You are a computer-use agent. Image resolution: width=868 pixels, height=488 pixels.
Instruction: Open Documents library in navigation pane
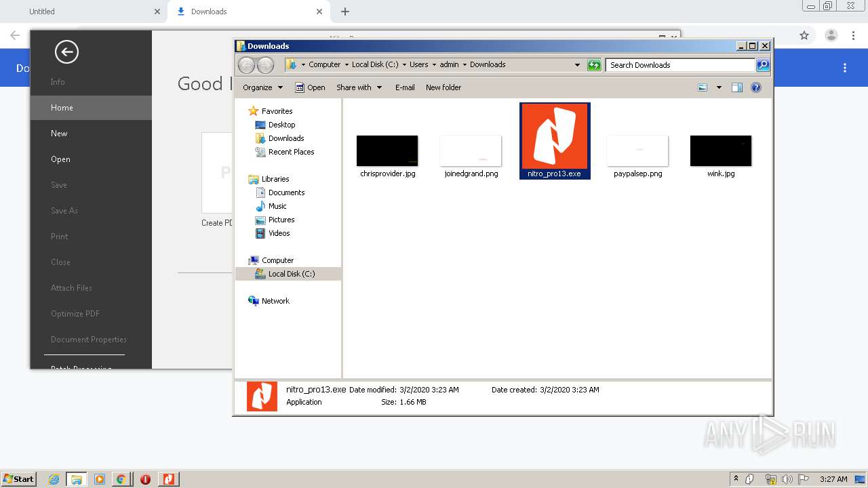click(x=280, y=192)
